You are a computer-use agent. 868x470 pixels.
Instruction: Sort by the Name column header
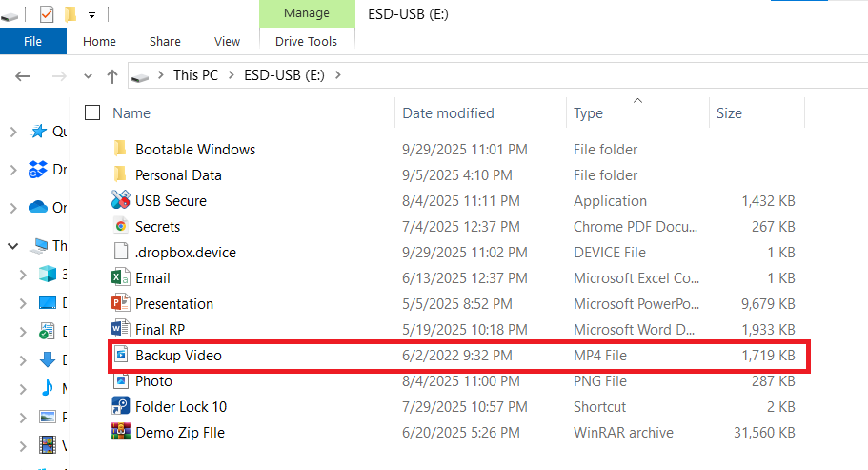tap(131, 113)
